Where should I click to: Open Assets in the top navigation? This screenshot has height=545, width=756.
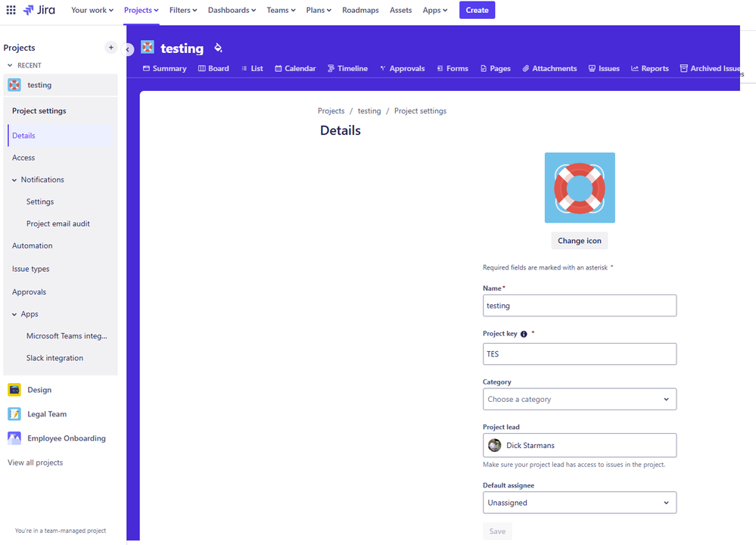tap(400, 10)
